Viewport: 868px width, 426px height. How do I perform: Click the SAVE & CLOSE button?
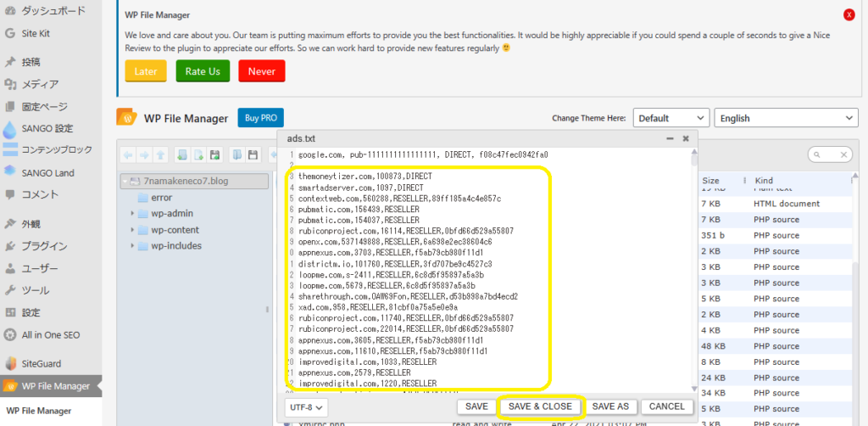(x=540, y=406)
